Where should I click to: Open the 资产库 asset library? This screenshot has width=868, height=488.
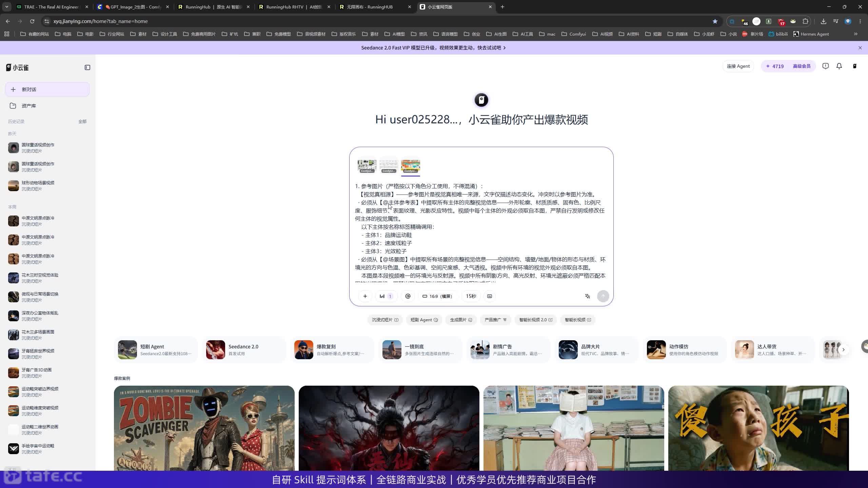point(47,106)
